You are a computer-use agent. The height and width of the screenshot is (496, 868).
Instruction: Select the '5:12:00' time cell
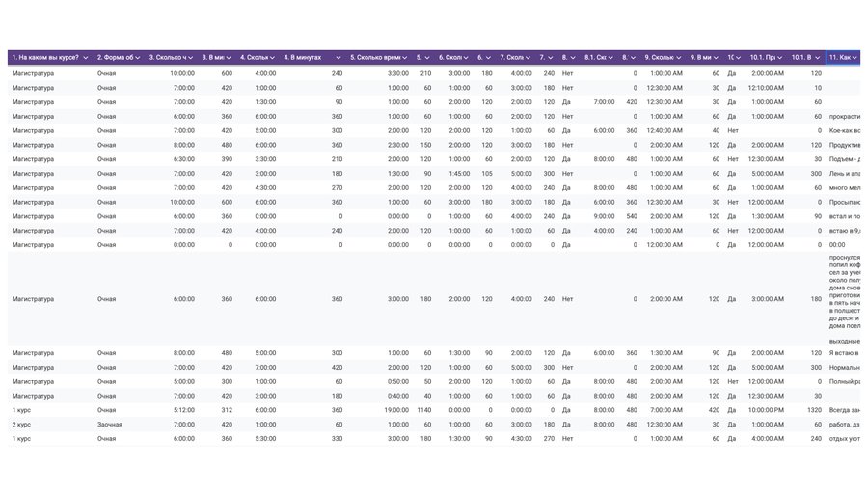click(x=182, y=410)
